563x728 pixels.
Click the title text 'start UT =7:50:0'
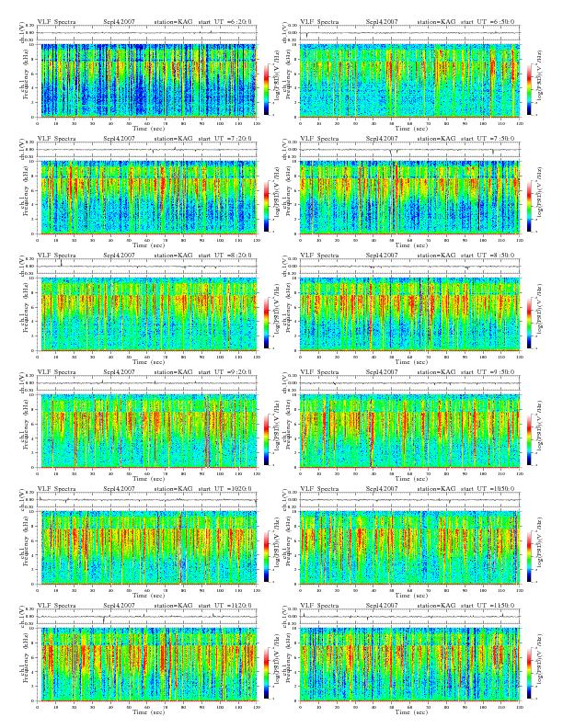click(x=488, y=139)
